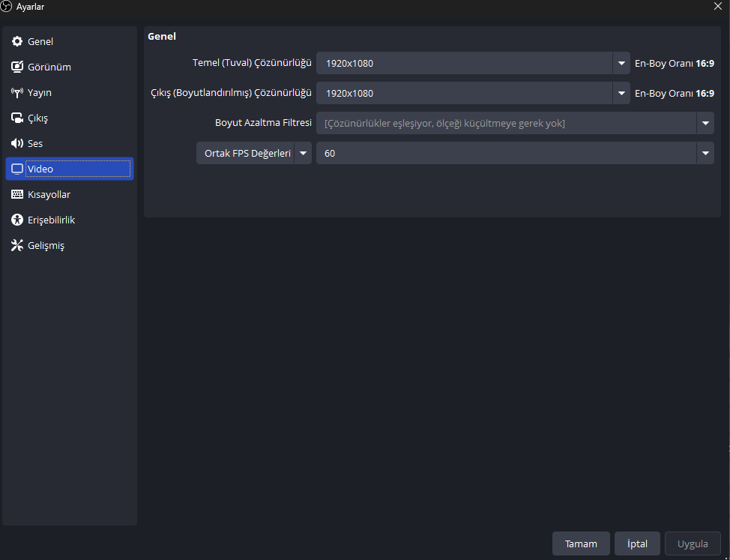Go to Yayın settings label
Screen dimensions: 730x560
[x=40, y=93]
